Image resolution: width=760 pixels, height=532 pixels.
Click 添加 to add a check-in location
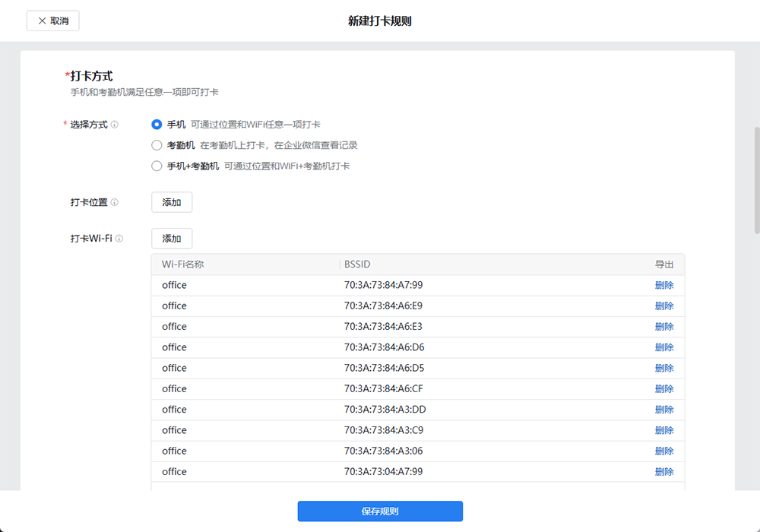click(x=171, y=202)
